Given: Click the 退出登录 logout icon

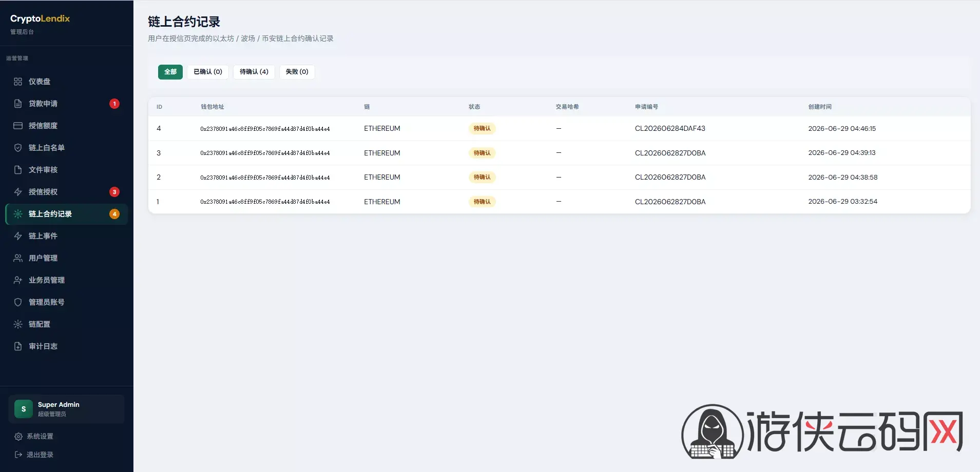Looking at the screenshot, I should click(x=18, y=455).
